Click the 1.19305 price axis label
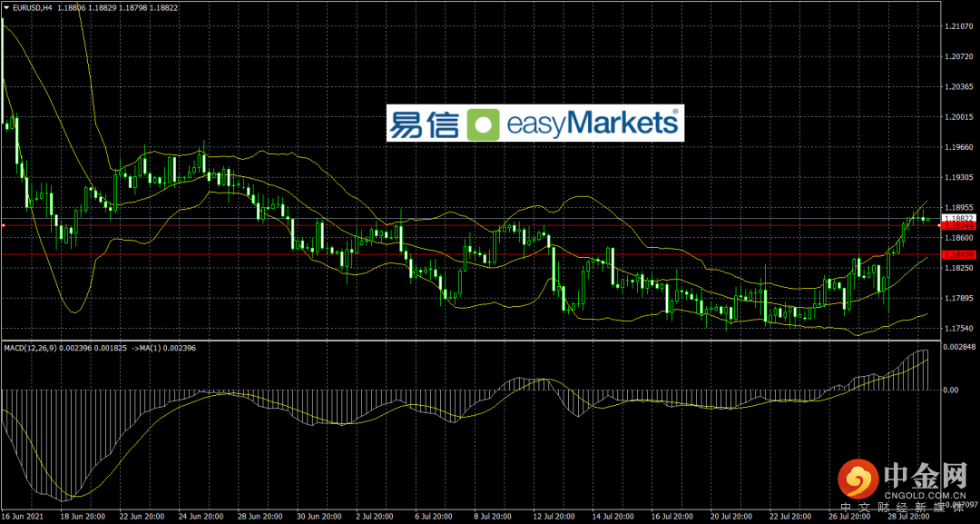 pyautogui.click(x=958, y=178)
